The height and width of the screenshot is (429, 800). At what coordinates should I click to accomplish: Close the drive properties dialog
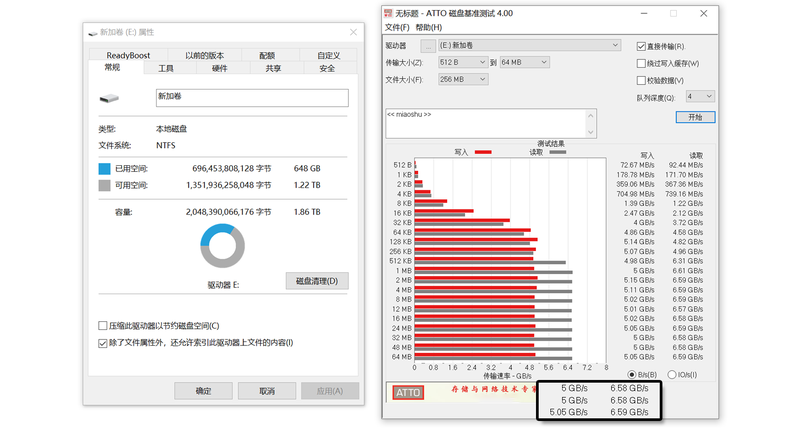click(x=353, y=32)
